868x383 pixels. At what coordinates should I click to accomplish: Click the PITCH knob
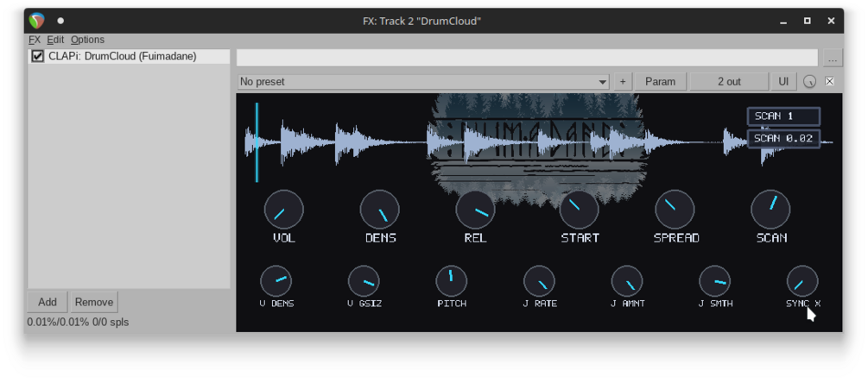click(x=451, y=280)
